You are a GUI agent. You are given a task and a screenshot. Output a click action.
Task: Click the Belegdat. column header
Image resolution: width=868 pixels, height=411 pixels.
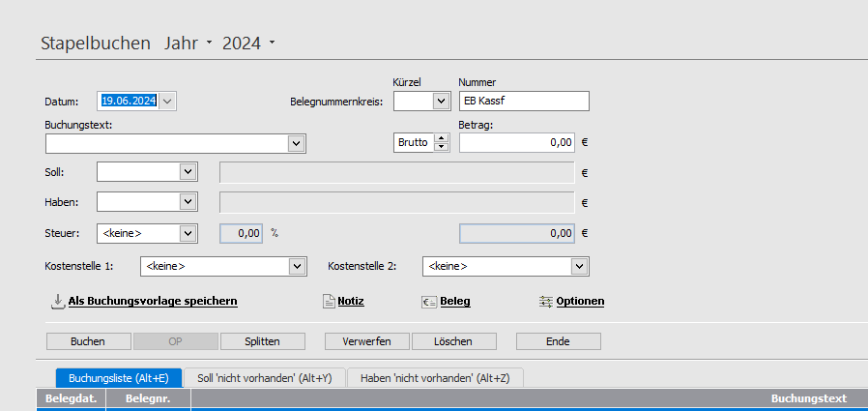click(x=72, y=398)
